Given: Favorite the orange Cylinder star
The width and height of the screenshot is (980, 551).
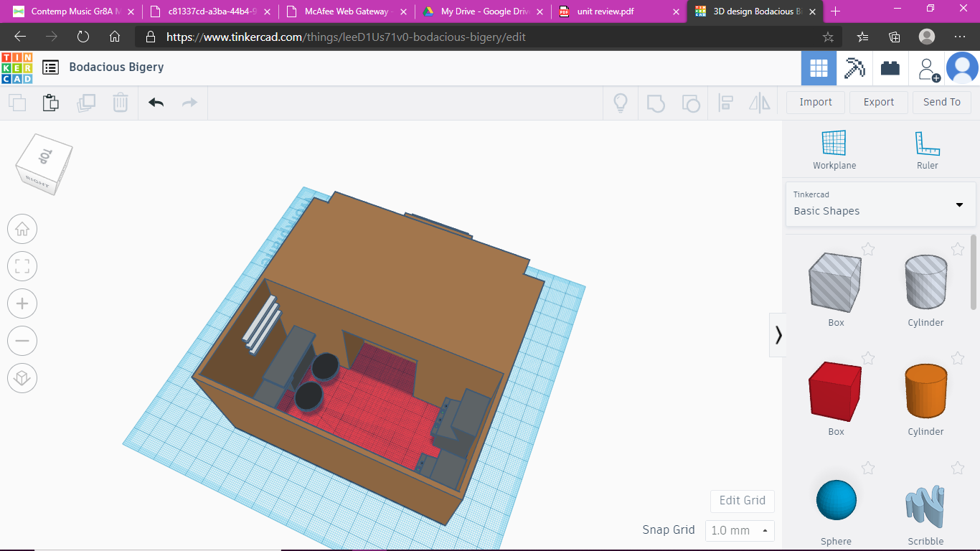Looking at the screenshot, I should tap(958, 358).
